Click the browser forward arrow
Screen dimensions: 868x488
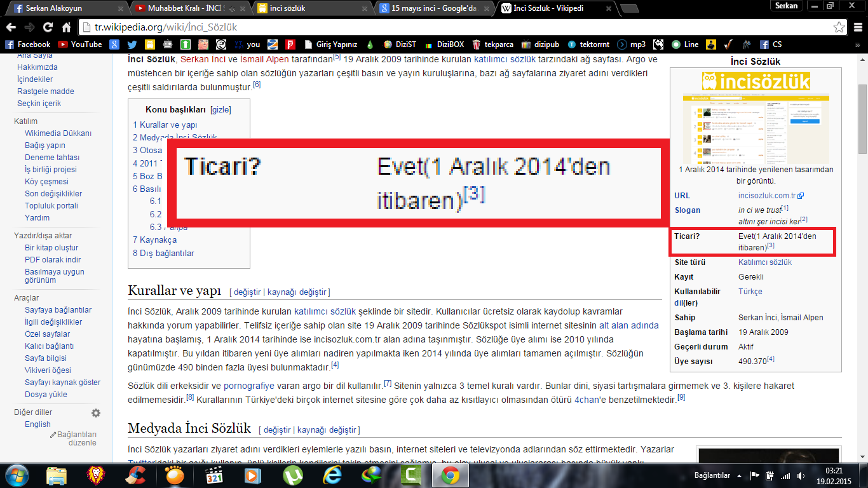click(29, 27)
